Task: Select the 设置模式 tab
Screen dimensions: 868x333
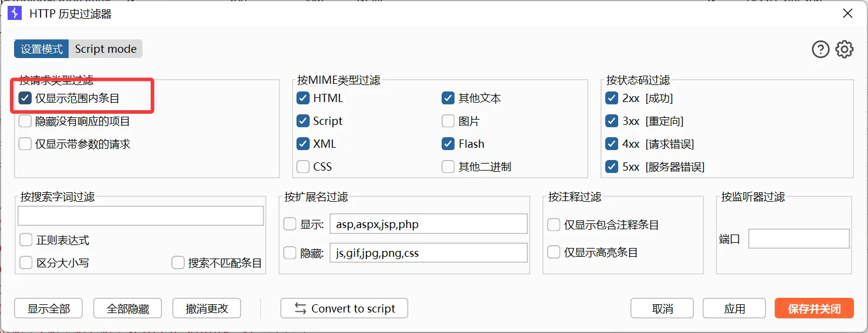Action: point(42,49)
